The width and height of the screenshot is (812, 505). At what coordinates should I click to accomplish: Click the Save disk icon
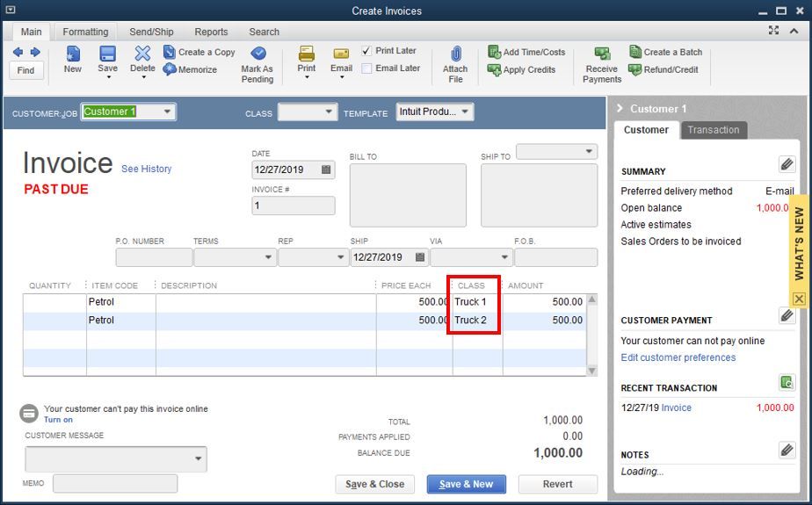108,54
